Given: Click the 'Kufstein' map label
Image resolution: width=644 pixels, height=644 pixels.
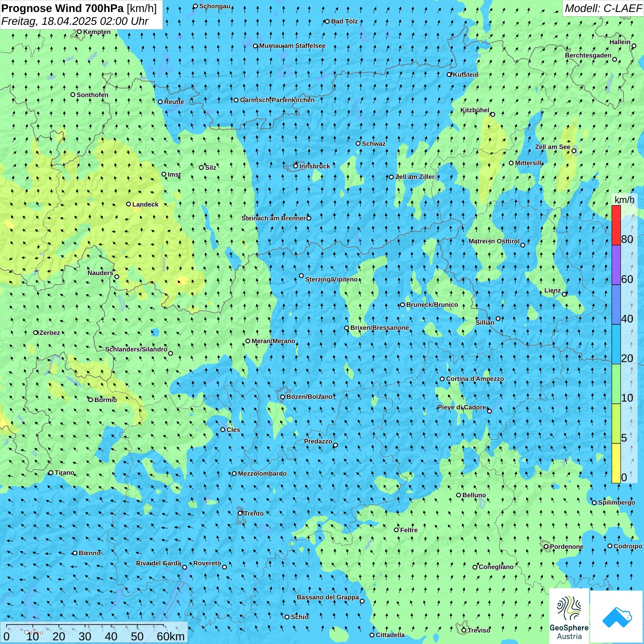Looking at the screenshot, I should coord(466,75).
